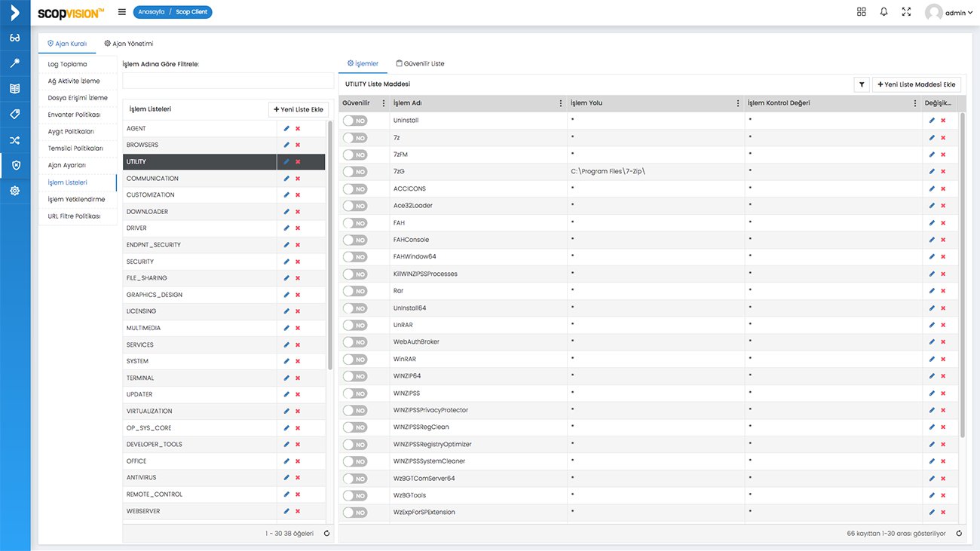Select the TERMINAL list row
This screenshot has height=551, width=980.
pyautogui.click(x=224, y=378)
